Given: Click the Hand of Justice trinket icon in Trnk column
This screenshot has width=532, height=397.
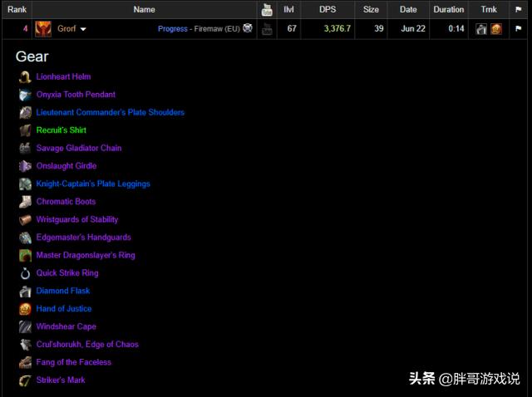Looking at the screenshot, I should pos(496,29).
